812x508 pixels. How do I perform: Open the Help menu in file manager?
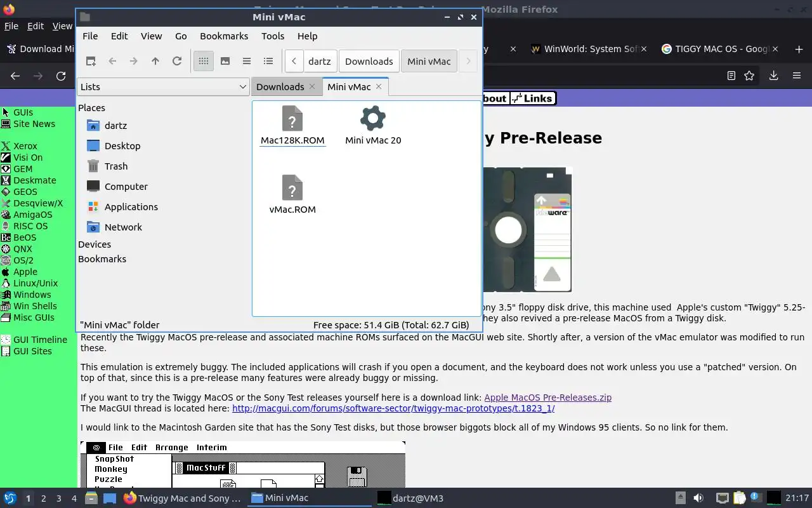(308, 36)
